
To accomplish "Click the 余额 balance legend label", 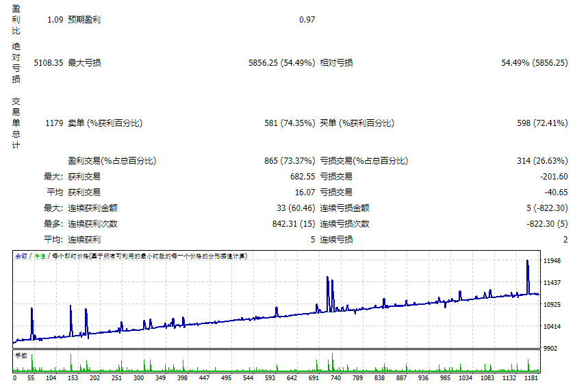I will point(21,256).
